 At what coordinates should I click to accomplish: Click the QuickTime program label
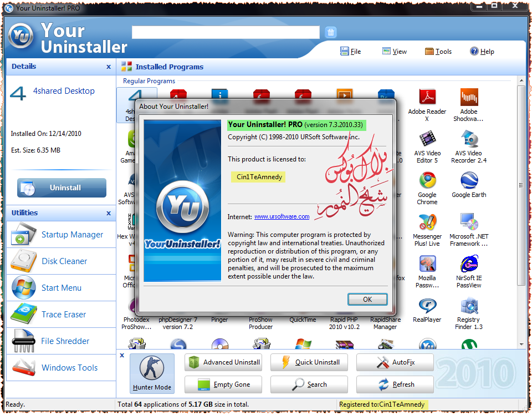(x=303, y=320)
